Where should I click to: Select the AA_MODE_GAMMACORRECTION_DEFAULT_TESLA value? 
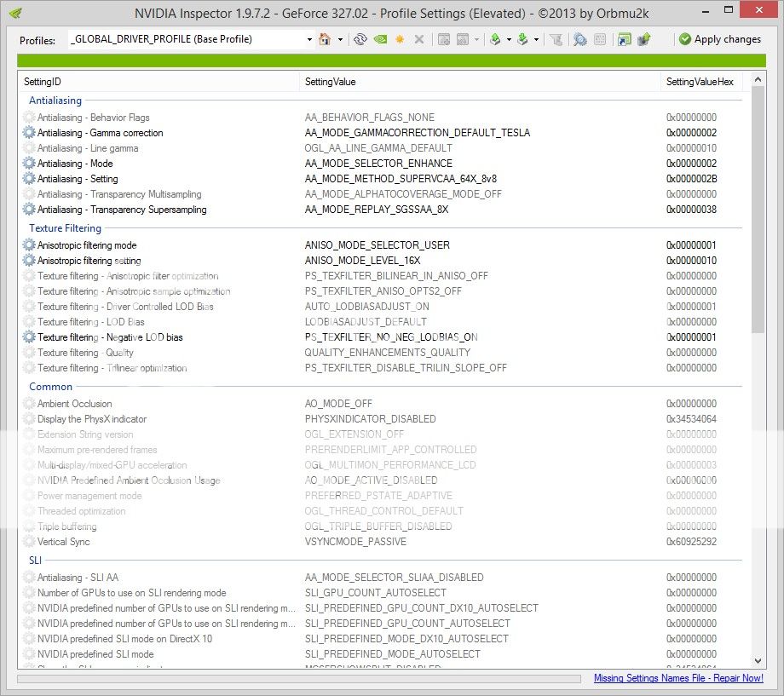click(418, 133)
